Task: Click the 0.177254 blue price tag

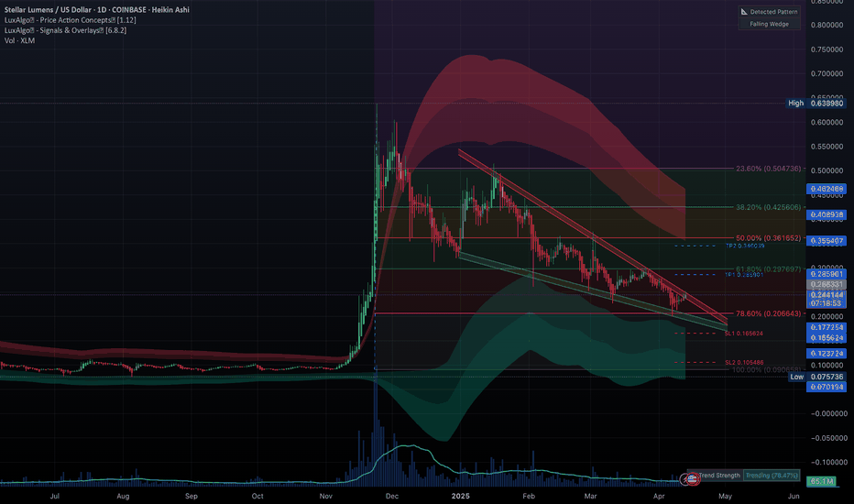Action: (x=827, y=328)
